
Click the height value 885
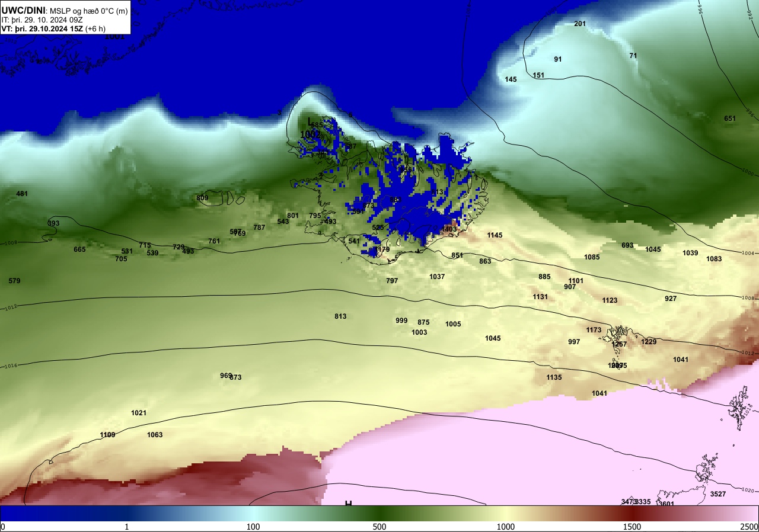[x=544, y=277]
